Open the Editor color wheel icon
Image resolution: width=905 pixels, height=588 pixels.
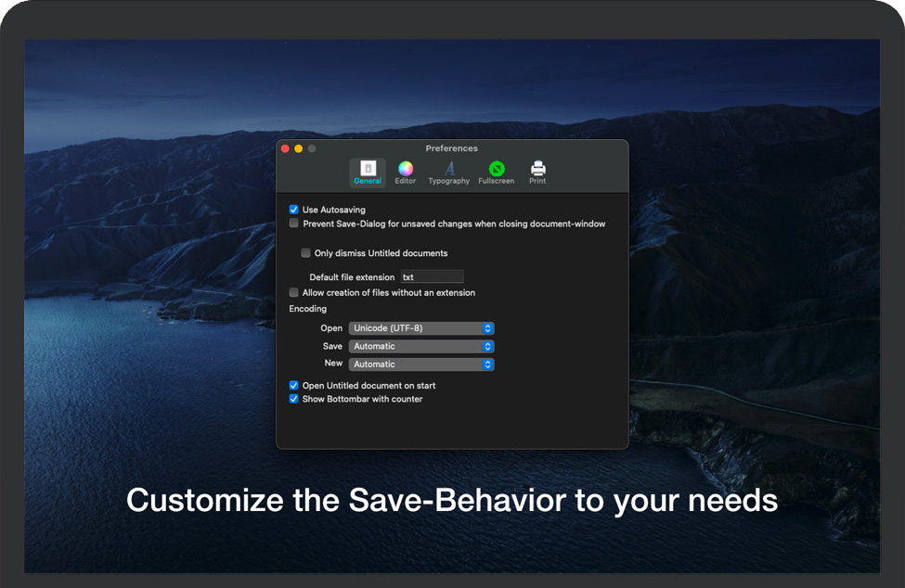click(406, 169)
